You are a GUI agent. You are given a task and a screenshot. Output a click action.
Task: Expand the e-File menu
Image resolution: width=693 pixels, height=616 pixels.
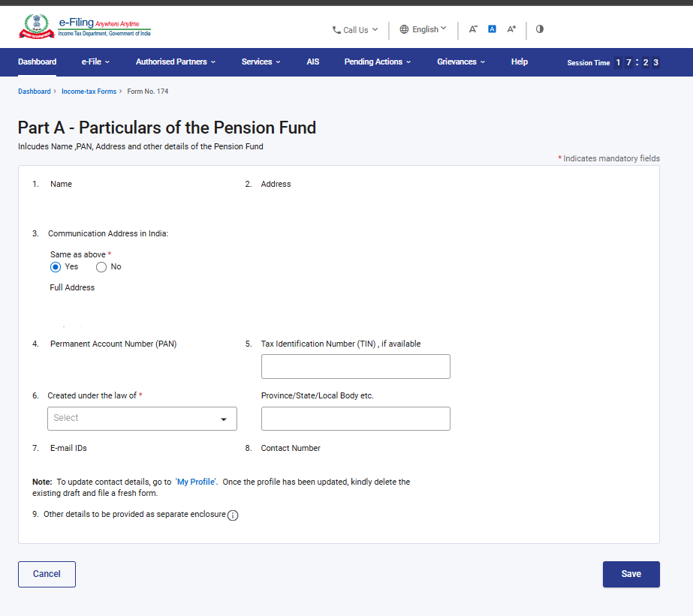coord(95,62)
